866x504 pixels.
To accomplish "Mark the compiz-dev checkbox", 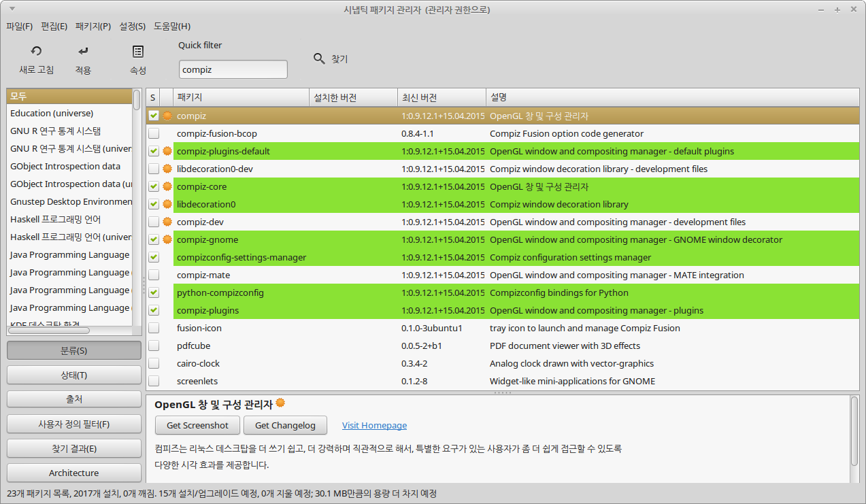I will point(154,222).
